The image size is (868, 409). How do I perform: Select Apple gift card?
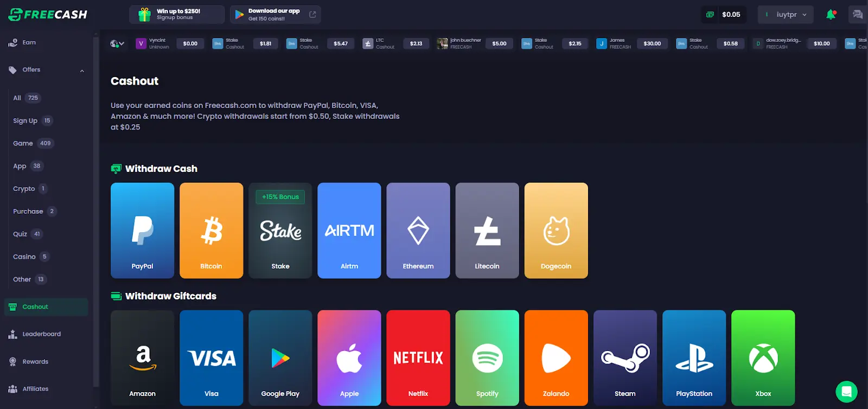[x=349, y=358]
